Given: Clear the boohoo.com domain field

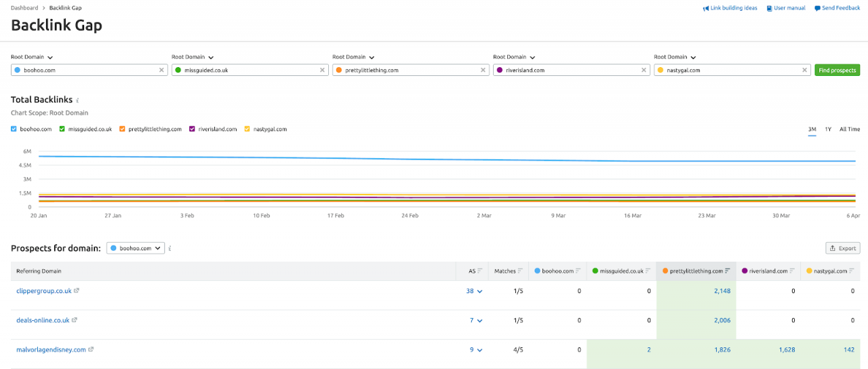Looking at the screenshot, I should point(161,70).
